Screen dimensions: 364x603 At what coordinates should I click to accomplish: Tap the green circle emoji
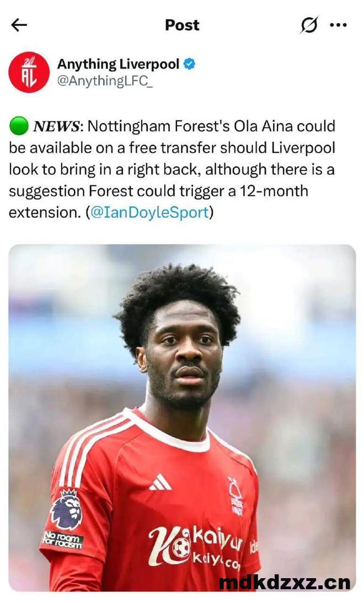point(19,126)
